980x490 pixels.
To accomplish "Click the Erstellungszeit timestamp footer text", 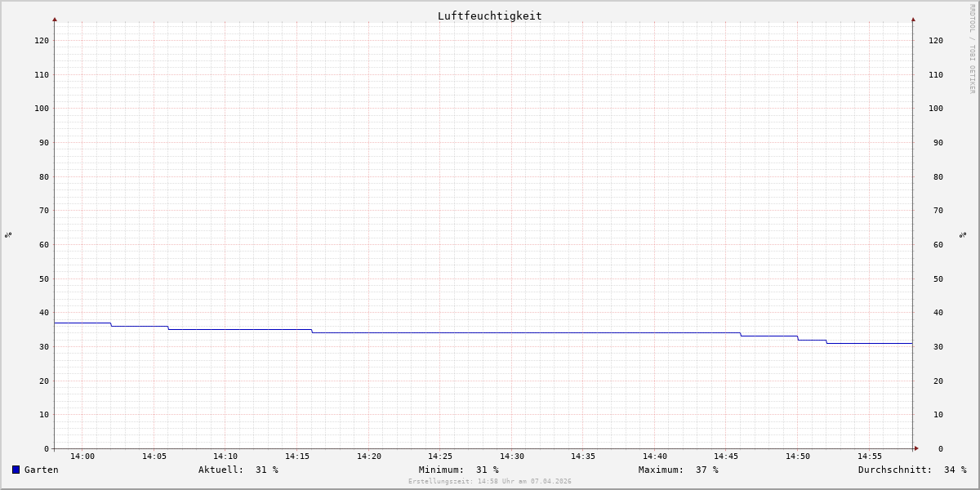I will 490,481.
